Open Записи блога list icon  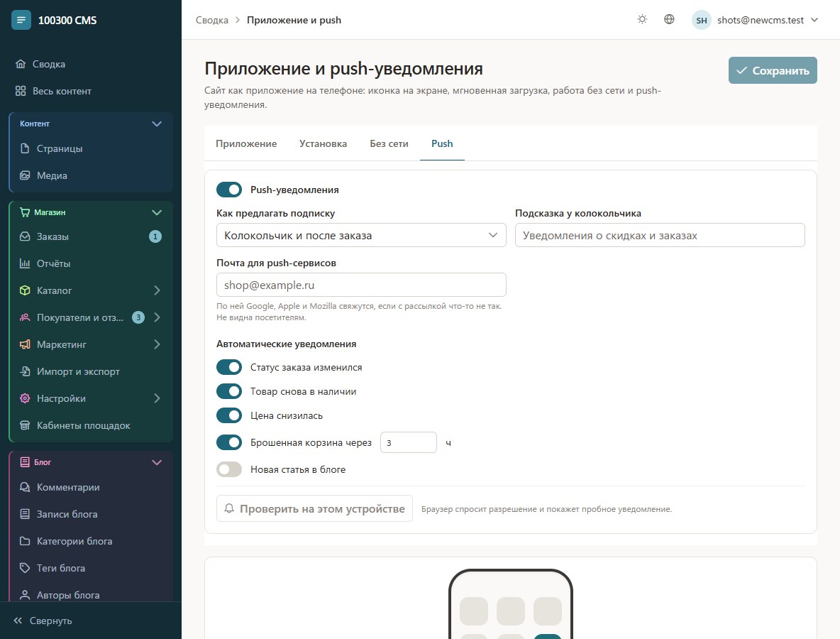(25, 513)
